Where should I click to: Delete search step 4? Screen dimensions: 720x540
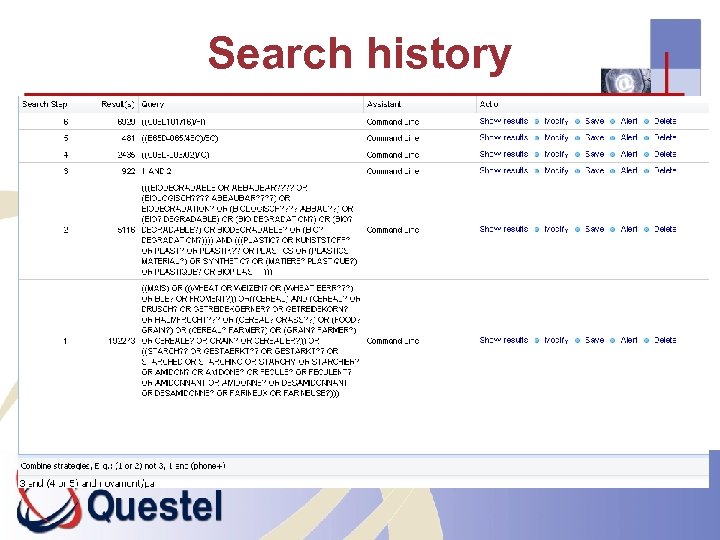coord(665,154)
